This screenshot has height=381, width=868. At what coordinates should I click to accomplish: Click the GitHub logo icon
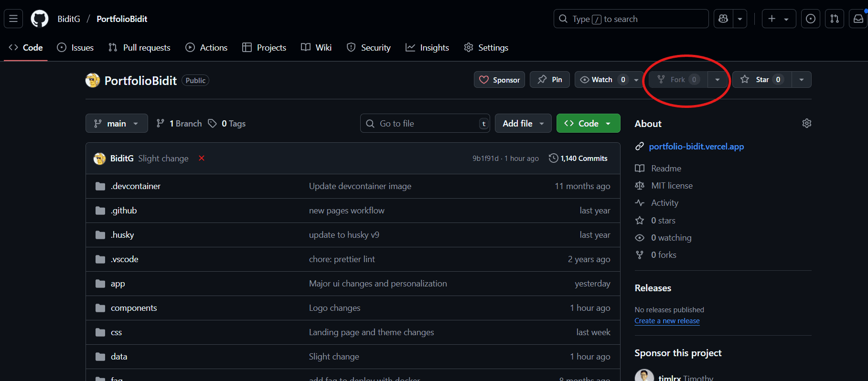tap(40, 19)
